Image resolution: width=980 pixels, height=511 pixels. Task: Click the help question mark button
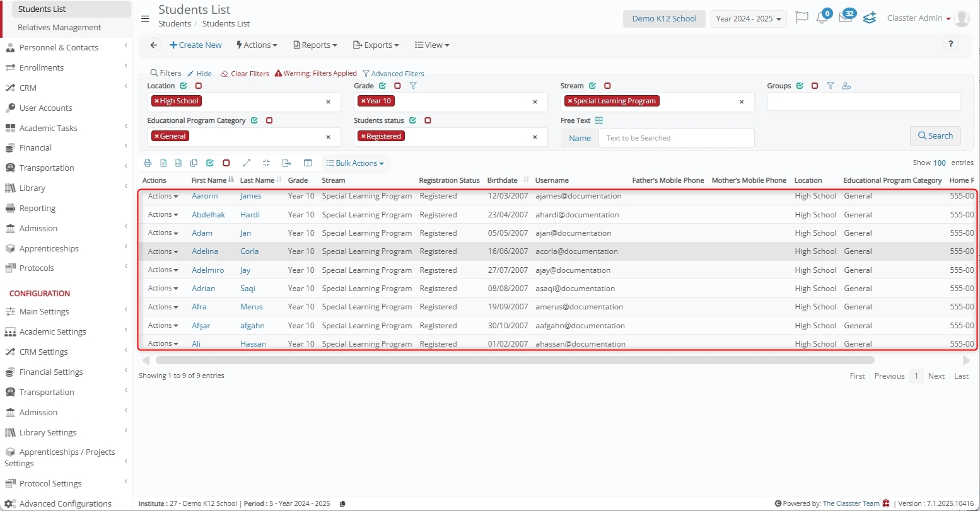950,44
